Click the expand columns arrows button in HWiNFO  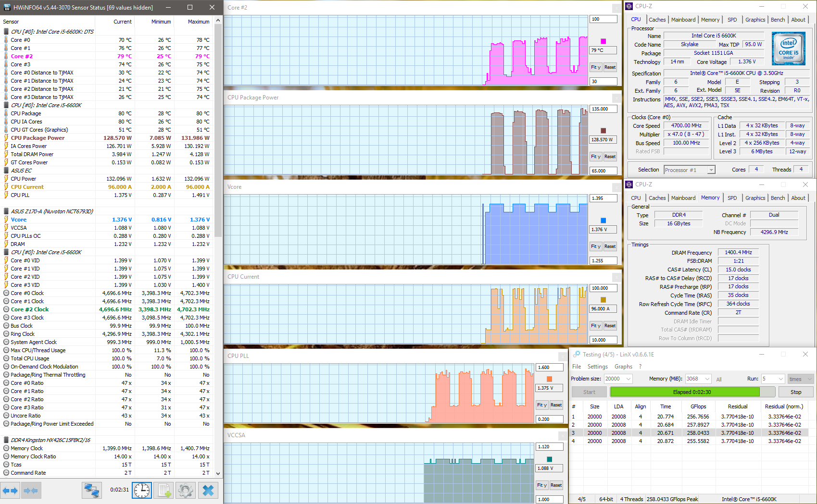pos(10,491)
